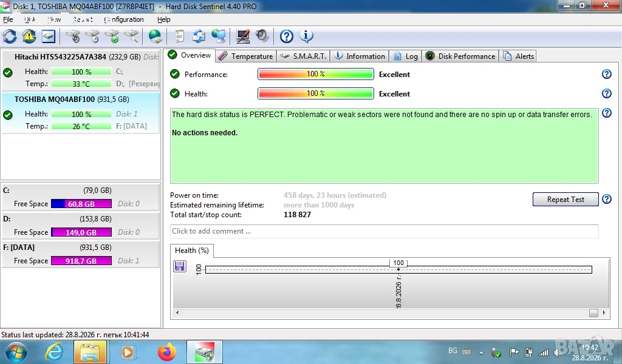Switch to the Log tab
This screenshot has width=622, height=364.
point(405,56)
